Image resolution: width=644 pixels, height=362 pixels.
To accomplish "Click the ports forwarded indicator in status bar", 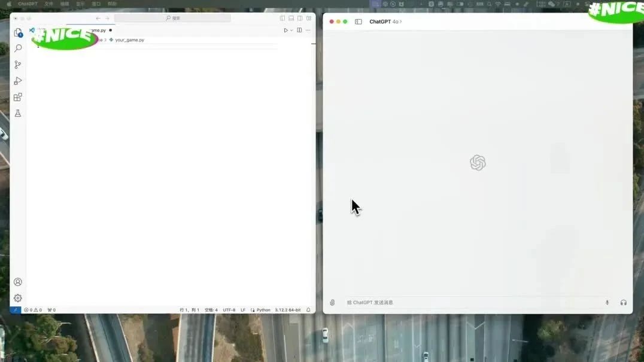I will tap(51, 310).
